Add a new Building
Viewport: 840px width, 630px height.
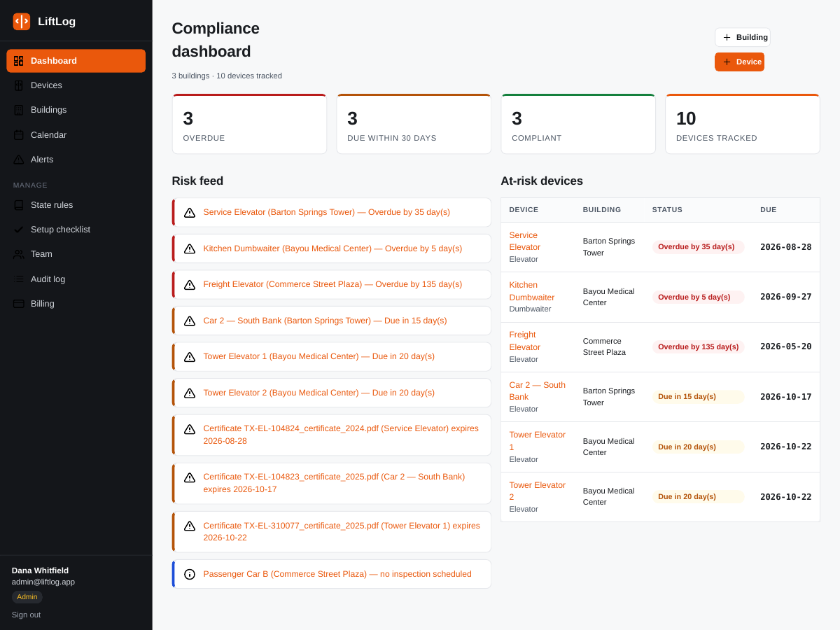click(x=743, y=37)
